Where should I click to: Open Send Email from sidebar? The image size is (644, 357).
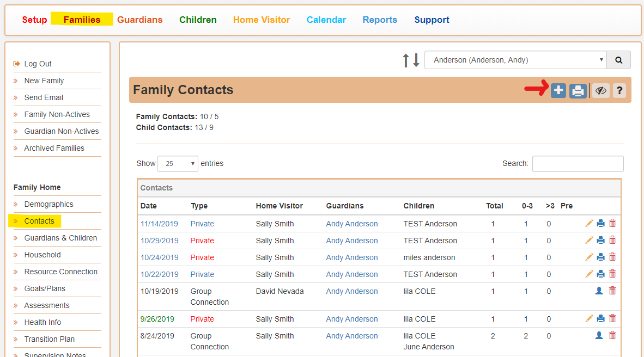[44, 97]
